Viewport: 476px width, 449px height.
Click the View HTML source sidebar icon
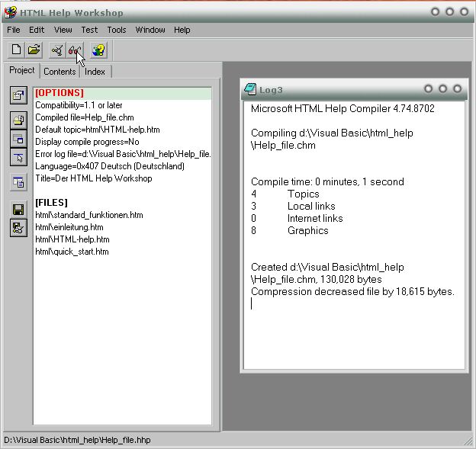[18, 182]
